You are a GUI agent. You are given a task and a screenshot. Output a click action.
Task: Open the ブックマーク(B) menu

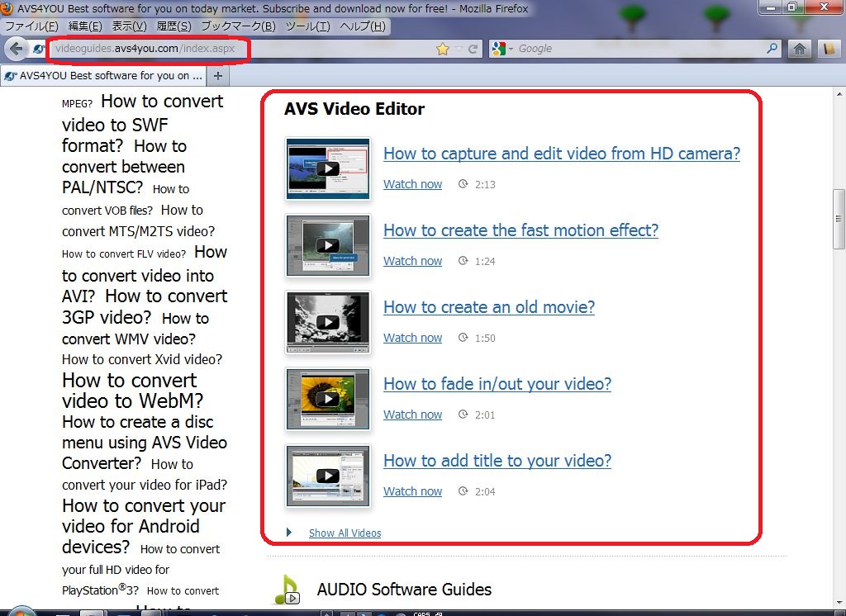pos(238,26)
